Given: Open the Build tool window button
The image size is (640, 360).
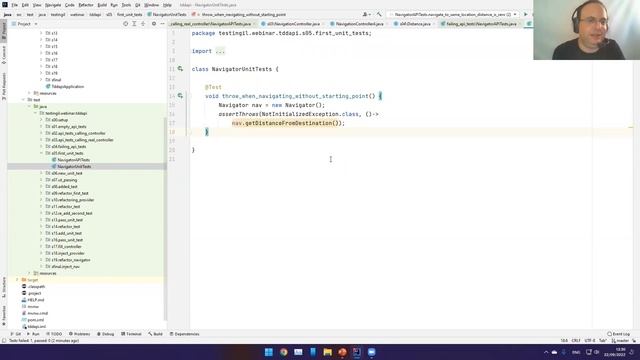Looking at the screenshot, I should [x=156, y=334].
